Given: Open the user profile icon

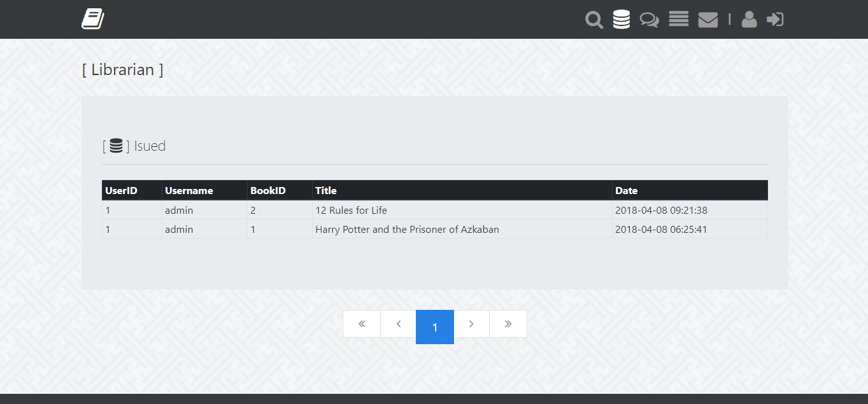Looking at the screenshot, I should tap(750, 19).
